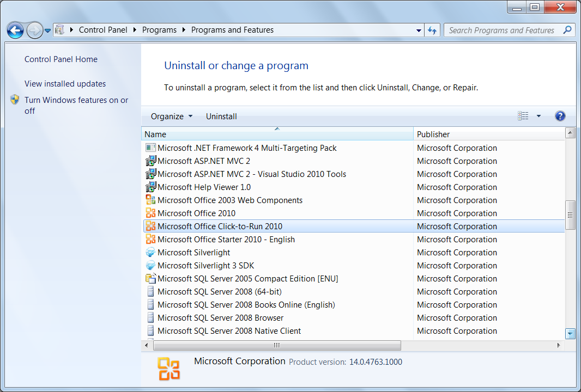Click the Microsoft Silverlight program icon
Viewport: 581px width, 392px height.
pyautogui.click(x=150, y=252)
